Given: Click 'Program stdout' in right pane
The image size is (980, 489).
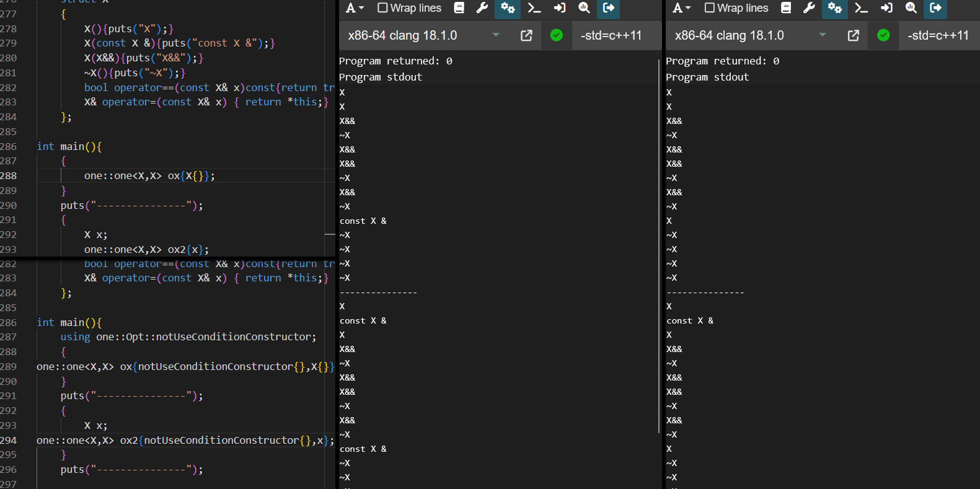Looking at the screenshot, I should coord(707,77).
